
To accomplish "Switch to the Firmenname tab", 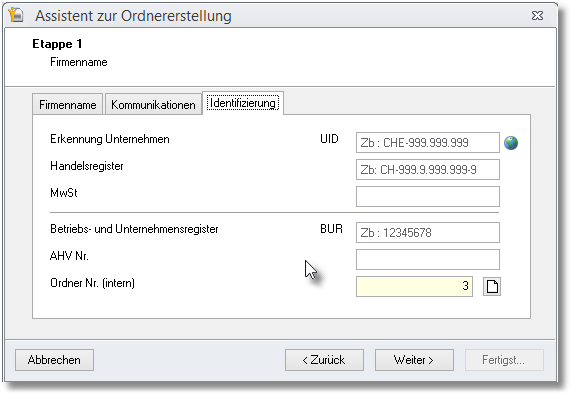I will pyautogui.click(x=67, y=105).
